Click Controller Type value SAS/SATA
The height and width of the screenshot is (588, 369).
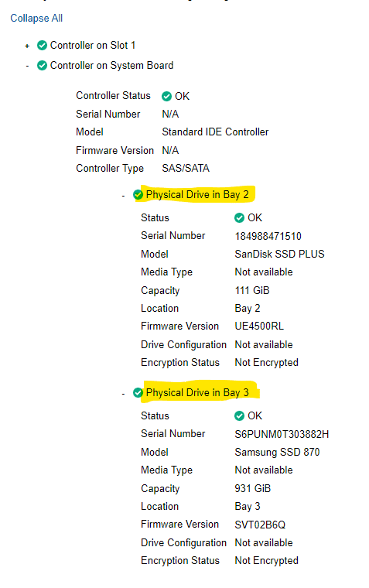click(186, 169)
